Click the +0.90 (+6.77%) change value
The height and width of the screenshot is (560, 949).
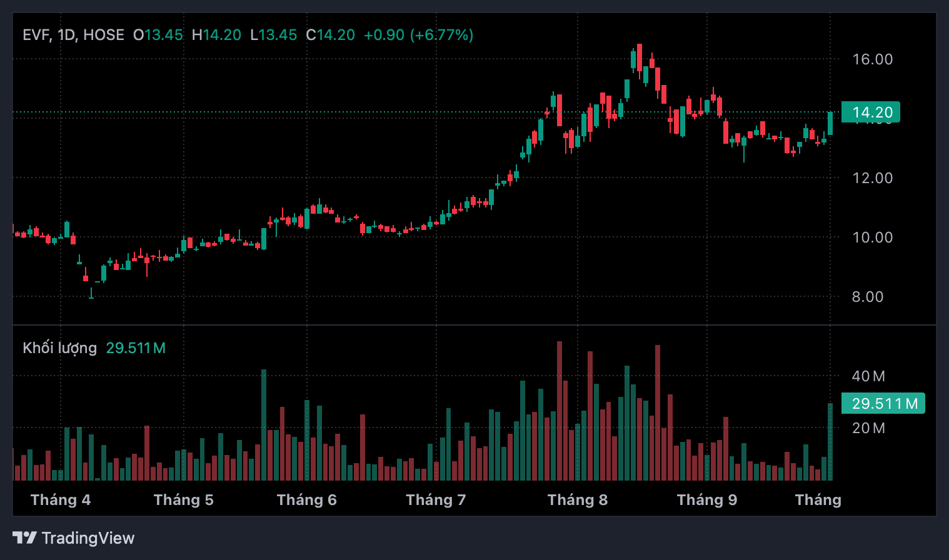(x=418, y=35)
